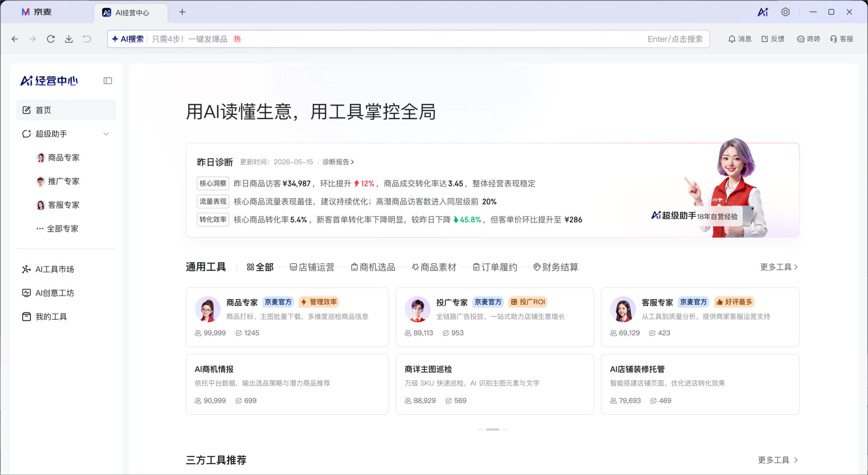
Task: Contact 客服 headset support
Action: click(x=842, y=39)
